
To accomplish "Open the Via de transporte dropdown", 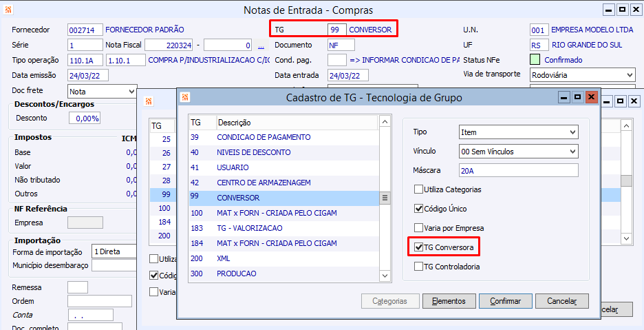I will (582, 75).
